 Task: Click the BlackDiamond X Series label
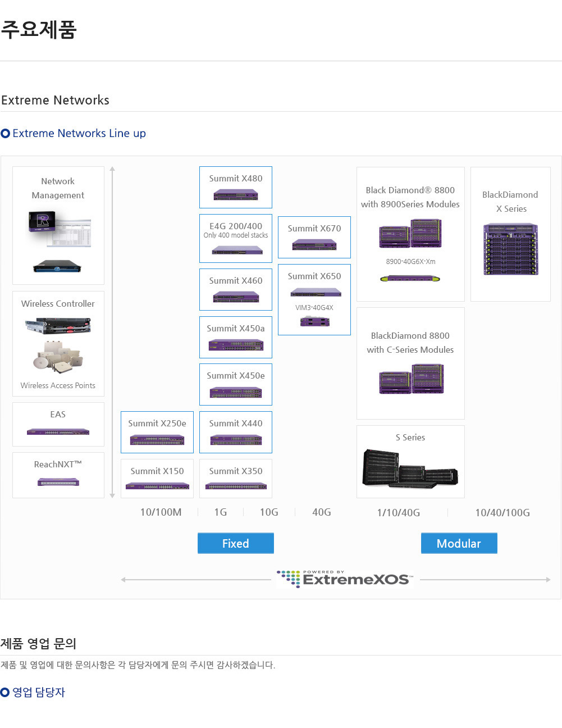pyautogui.click(x=510, y=202)
